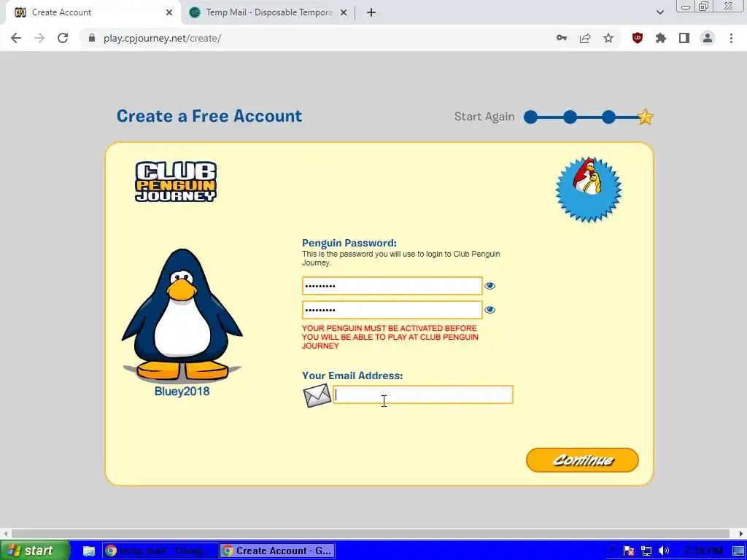
Task: Toggle the browser side panel
Action: [684, 38]
